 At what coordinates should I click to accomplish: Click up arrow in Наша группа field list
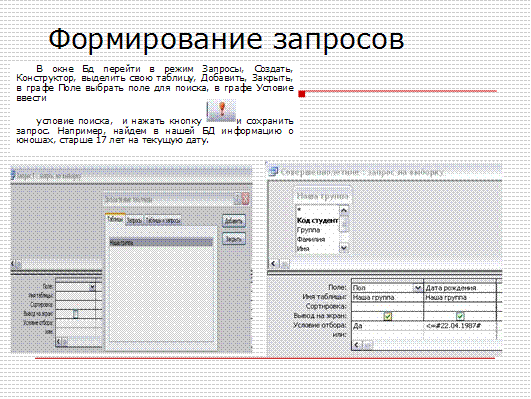tap(344, 210)
